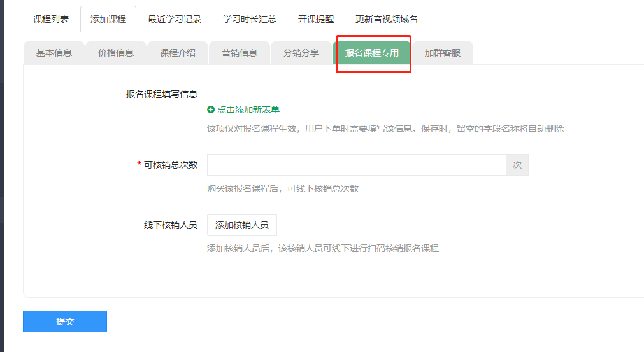
Task: Go to 开课提醒 tab
Action: coord(316,19)
